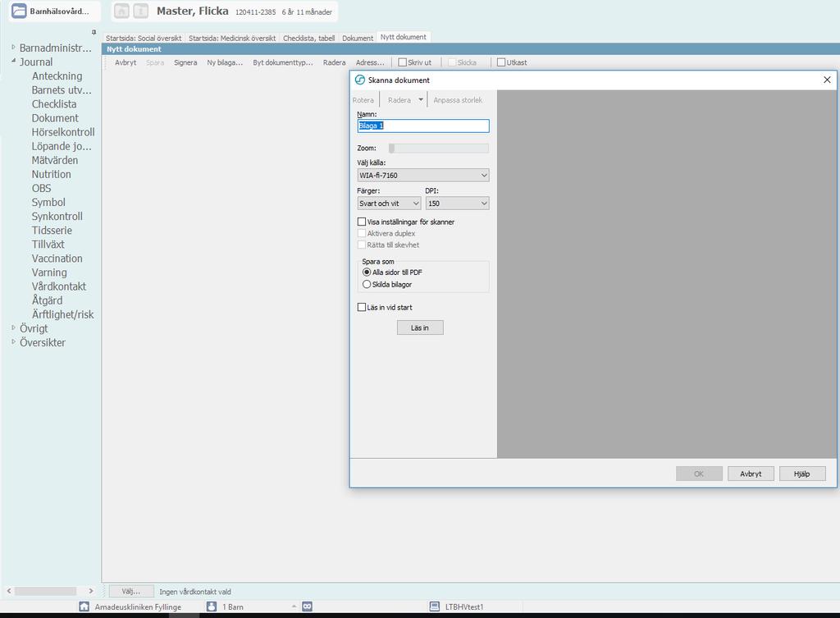840x618 pixels.
Task: Click Byt dokumenttyp in the toolbar
Action: tap(283, 62)
